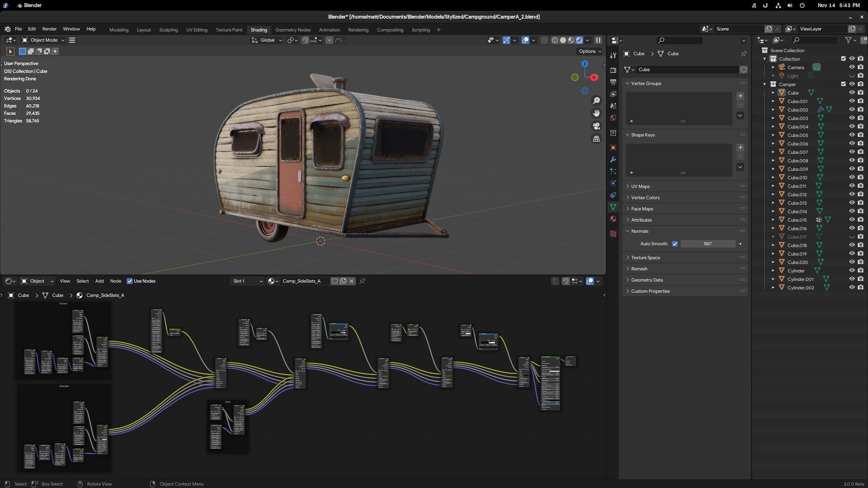The image size is (868, 488).
Task: Toggle viewport overlays button
Action: click(525, 40)
